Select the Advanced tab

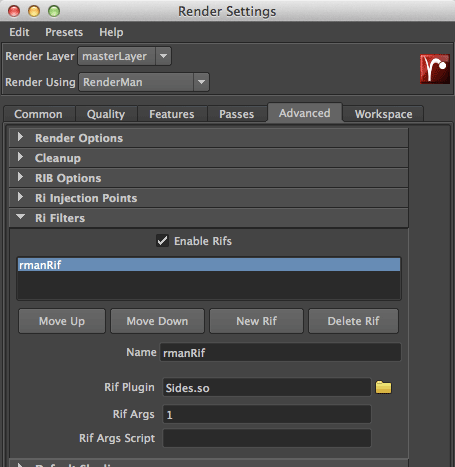click(305, 113)
